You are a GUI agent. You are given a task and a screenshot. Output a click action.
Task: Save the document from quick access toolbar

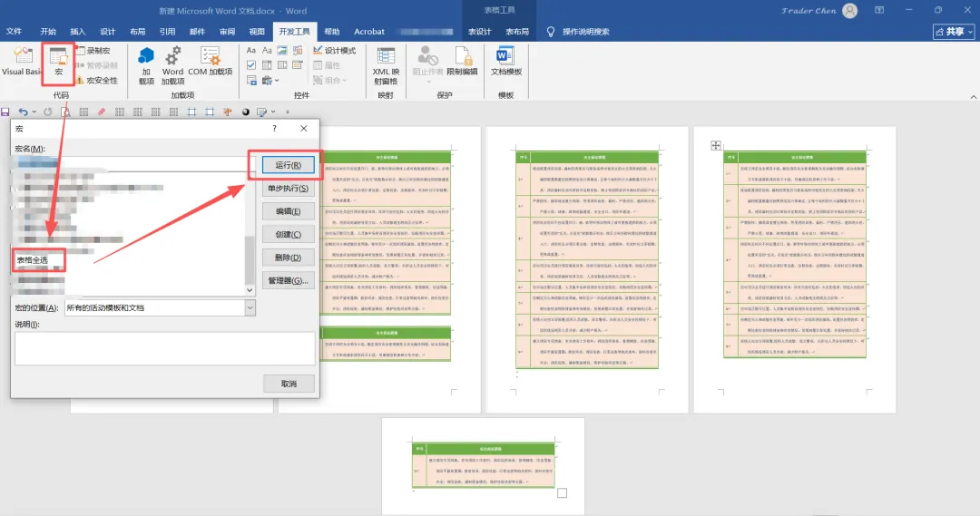pyautogui.click(x=5, y=112)
